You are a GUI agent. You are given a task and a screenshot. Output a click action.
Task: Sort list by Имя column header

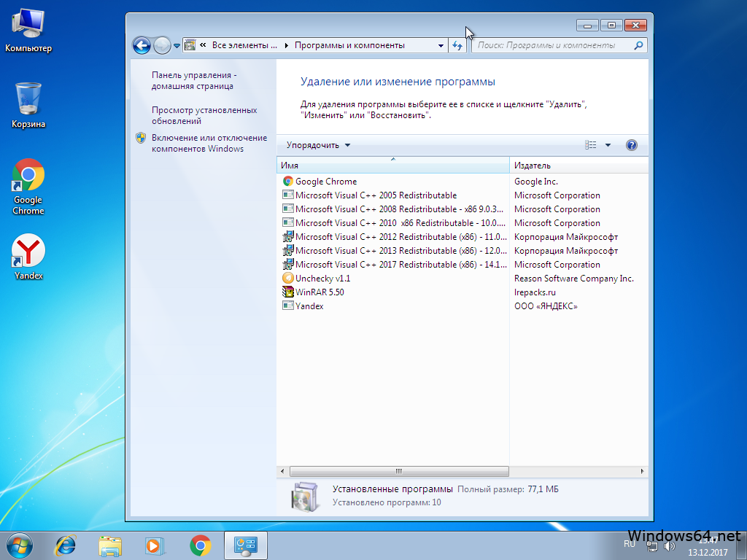393,166
